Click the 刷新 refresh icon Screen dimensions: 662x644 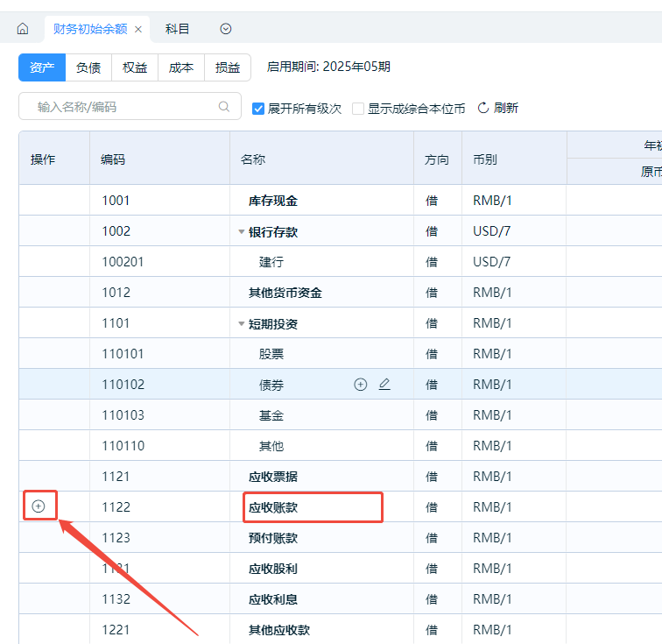pyautogui.click(x=482, y=108)
